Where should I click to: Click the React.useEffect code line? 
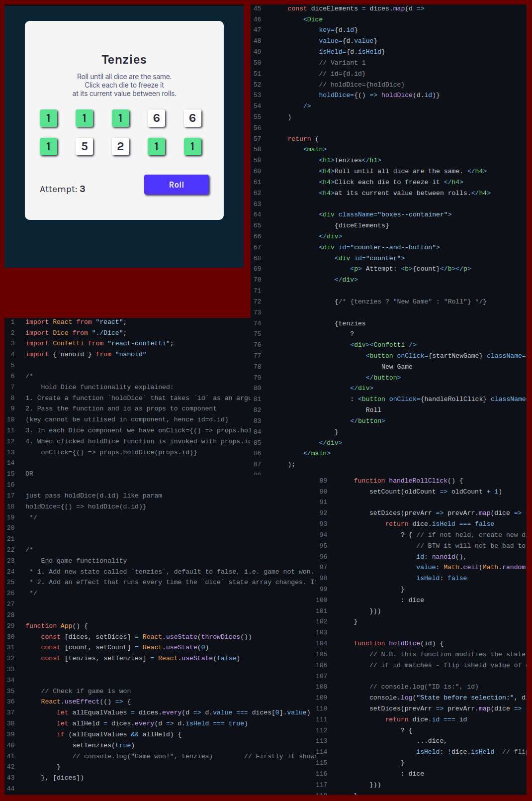click(86, 701)
